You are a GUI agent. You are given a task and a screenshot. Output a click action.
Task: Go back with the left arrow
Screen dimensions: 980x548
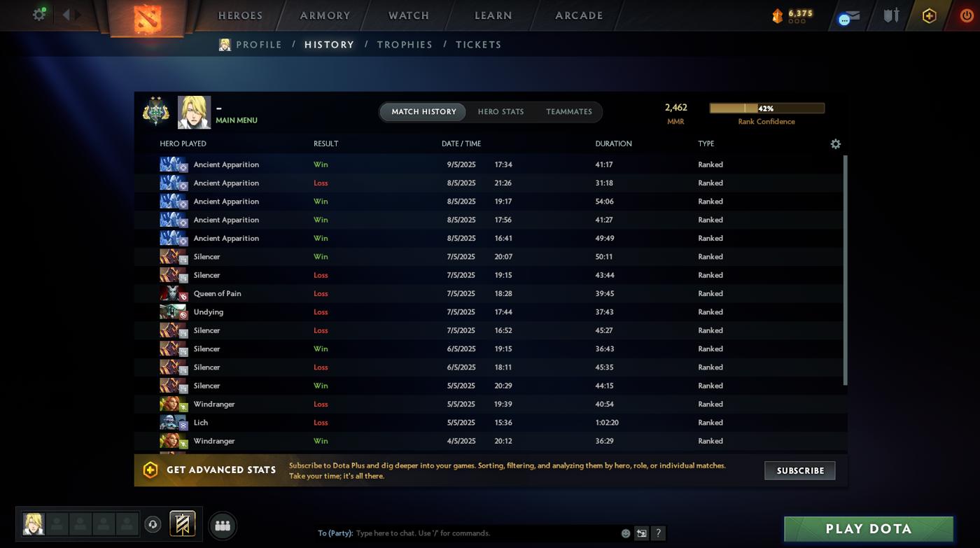pos(66,15)
